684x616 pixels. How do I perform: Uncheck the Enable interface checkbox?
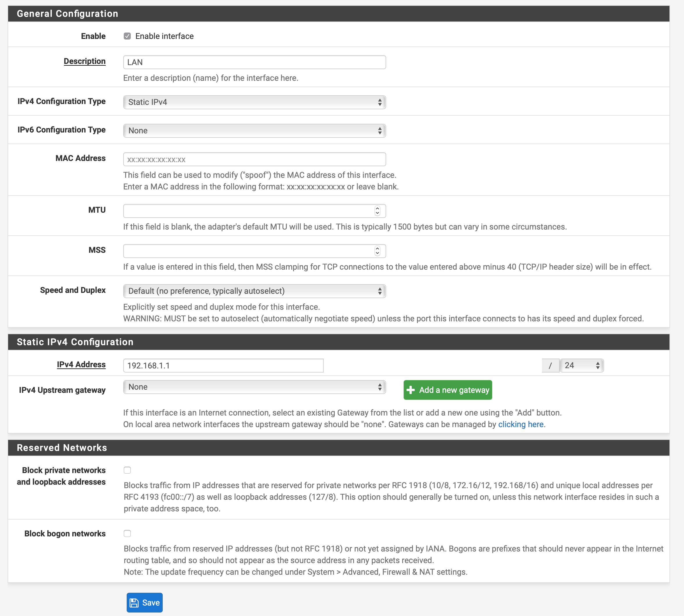click(127, 36)
